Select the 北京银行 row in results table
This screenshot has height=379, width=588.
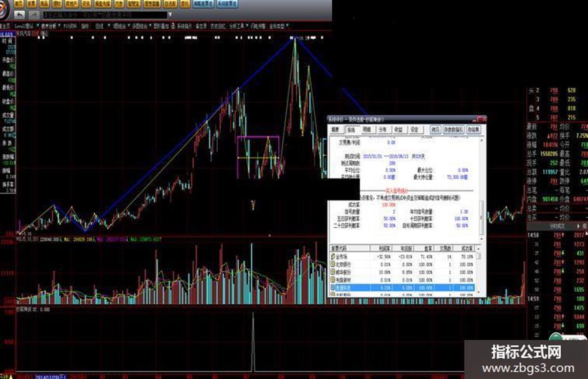point(402,264)
